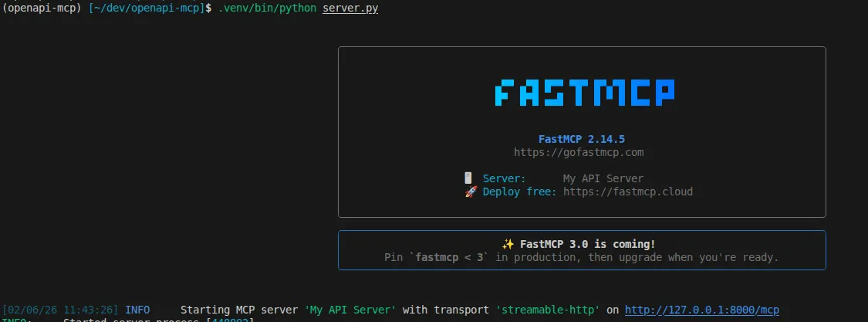
Task: Click the [02/06/26 11:43:26] timestamp
Action: click(60, 310)
